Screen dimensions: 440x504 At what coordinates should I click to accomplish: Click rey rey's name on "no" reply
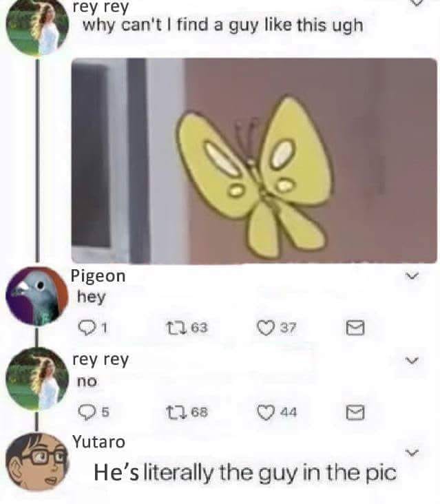(101, 359)
